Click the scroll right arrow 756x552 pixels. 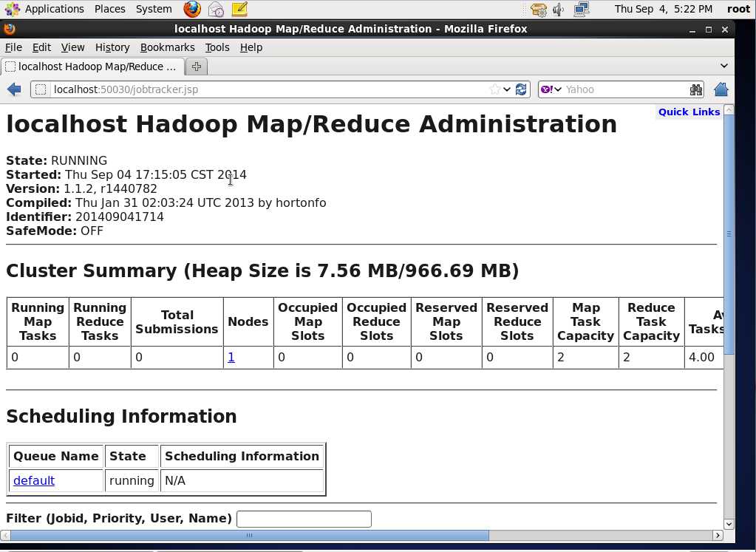point(718,535)
